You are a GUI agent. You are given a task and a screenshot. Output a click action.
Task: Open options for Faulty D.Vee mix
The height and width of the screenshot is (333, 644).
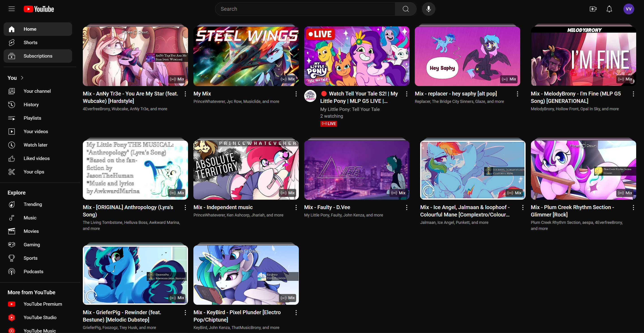tap(407, 208)
